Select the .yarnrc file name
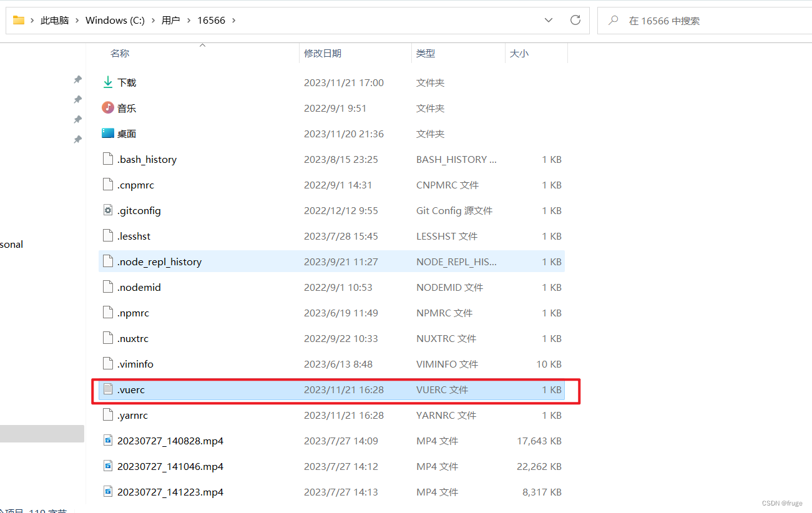 coord(132,415)
